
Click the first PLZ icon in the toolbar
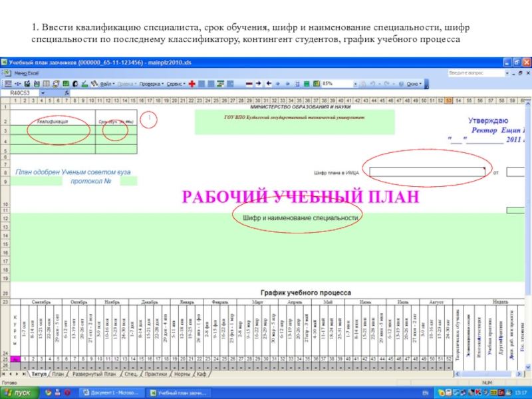8,84
